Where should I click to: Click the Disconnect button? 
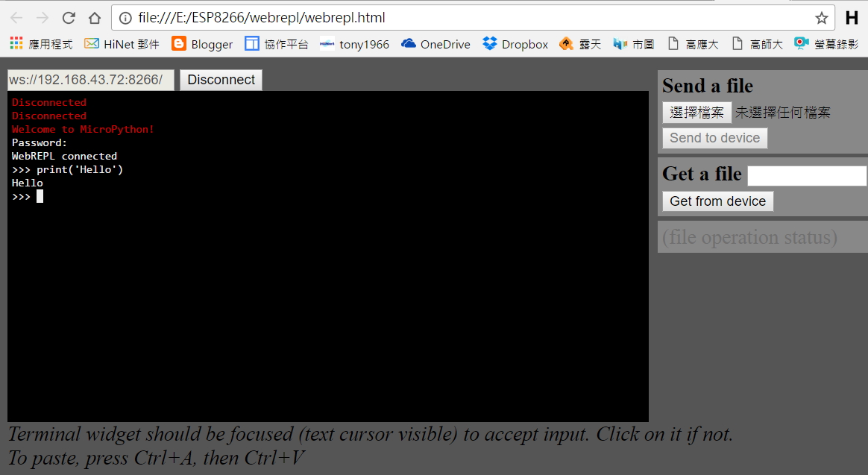221,79
